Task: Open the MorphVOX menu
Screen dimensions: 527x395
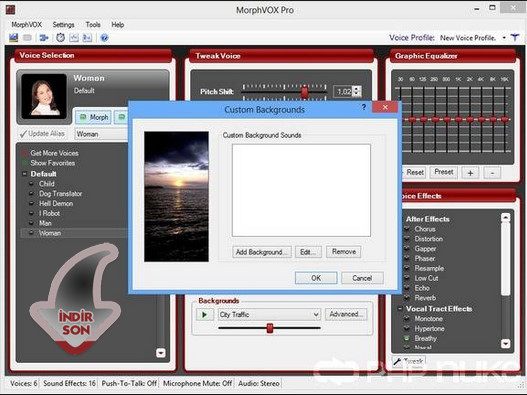Action: 27,25
